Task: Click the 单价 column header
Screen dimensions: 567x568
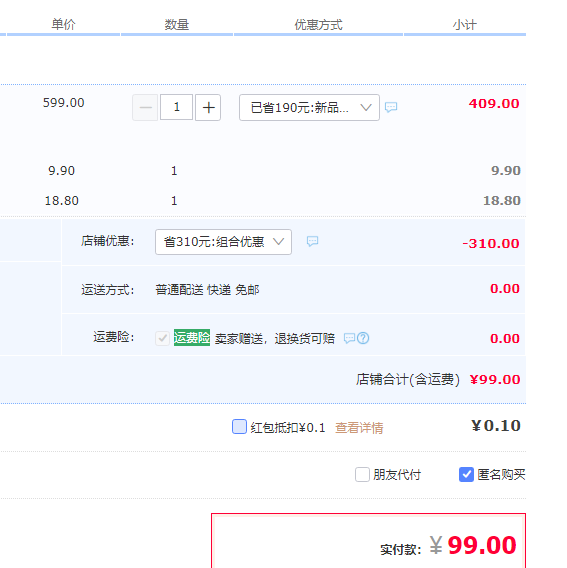Action: point(63,25)
